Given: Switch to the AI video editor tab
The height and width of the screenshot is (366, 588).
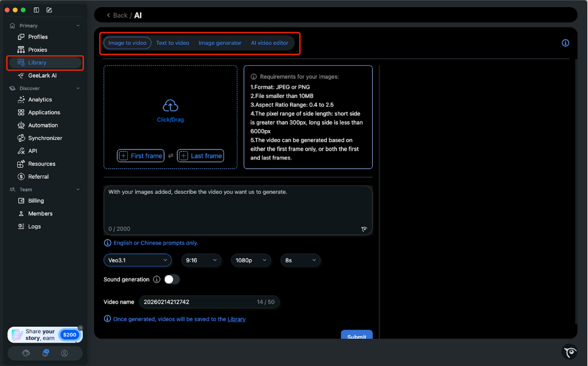Looking at the screenshot, I should coord(269,43).
